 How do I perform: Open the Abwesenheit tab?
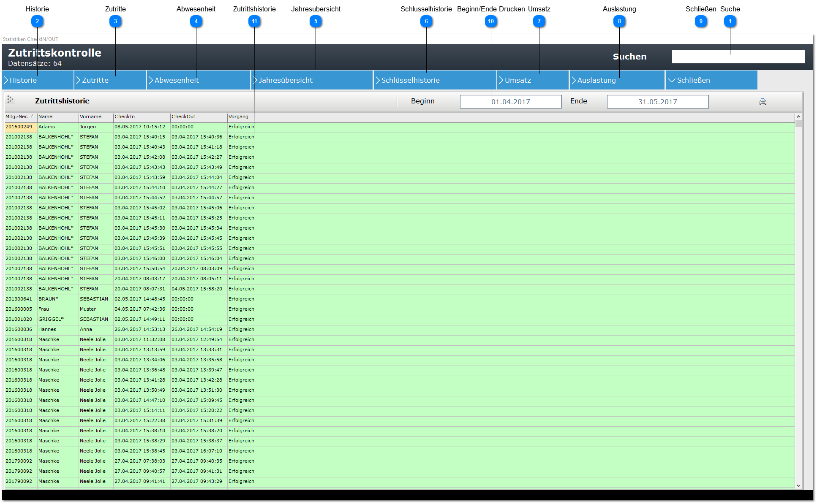(199, 80)
